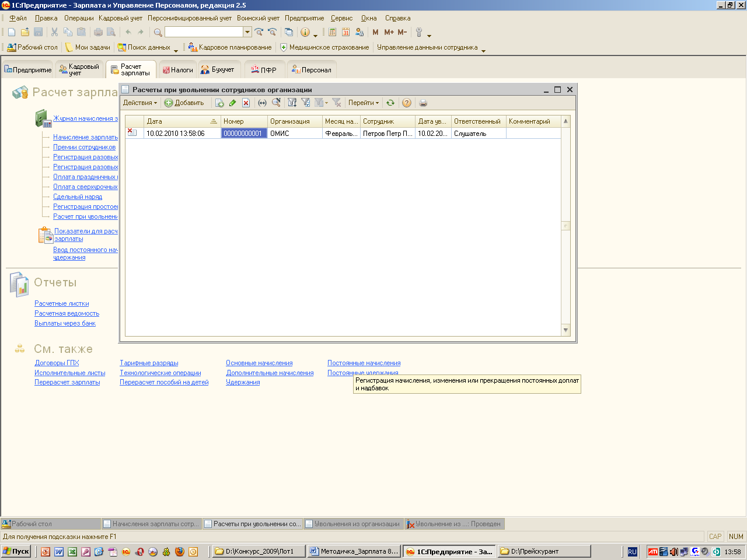The width and height of the screenshot is (747, 560).
Task: Open the Расчетная ведомость link
Action: coord(67,313)
